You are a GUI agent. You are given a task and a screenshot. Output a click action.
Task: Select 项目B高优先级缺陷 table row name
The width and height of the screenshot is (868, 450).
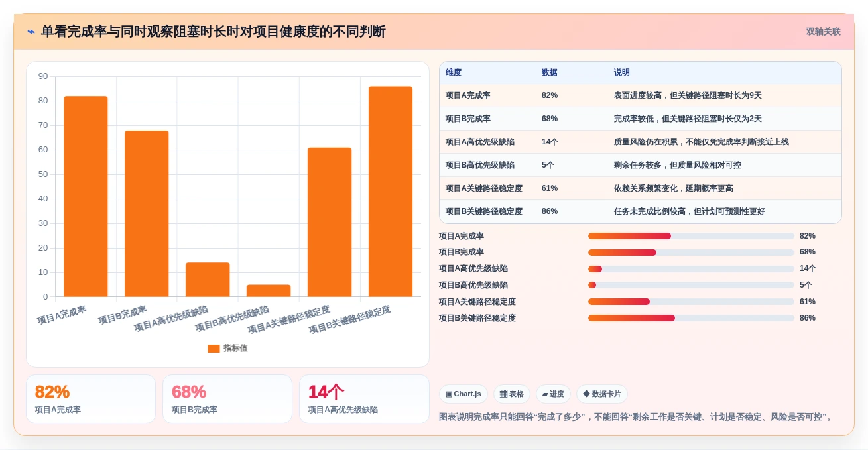click(x=480, y=165)
